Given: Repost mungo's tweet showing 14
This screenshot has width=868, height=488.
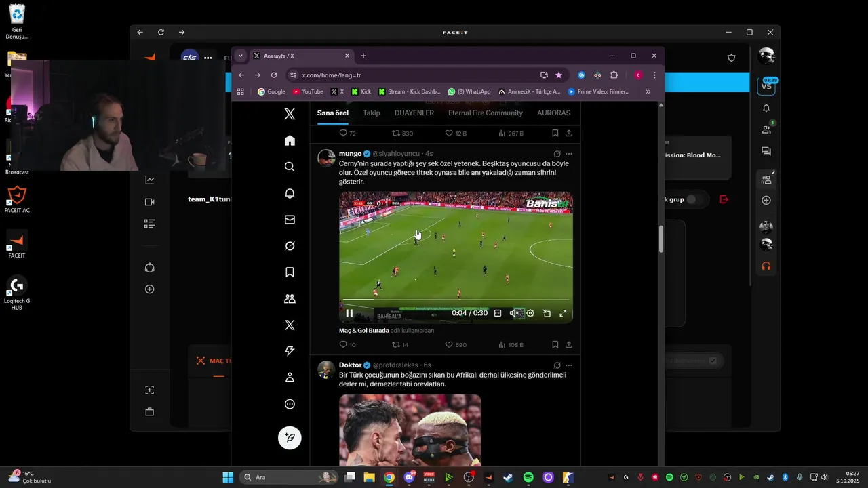Looking at the screenshot, I should point(400,344).
